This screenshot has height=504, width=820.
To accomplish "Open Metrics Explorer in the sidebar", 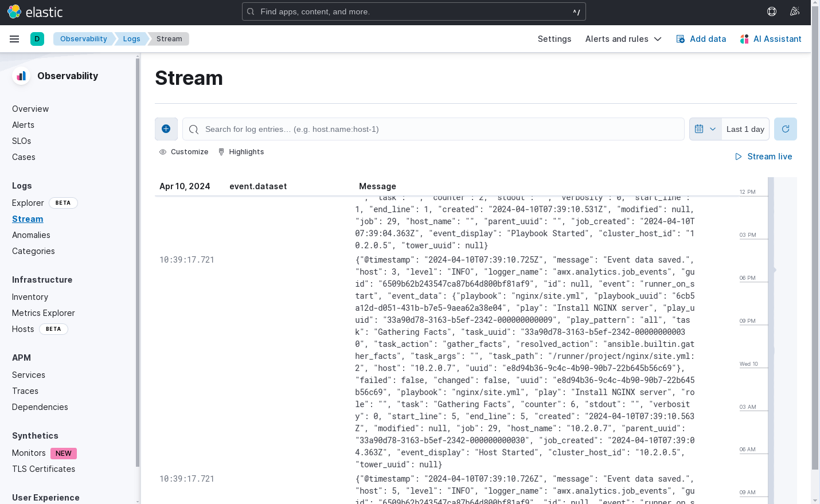I will pos(44,313).
